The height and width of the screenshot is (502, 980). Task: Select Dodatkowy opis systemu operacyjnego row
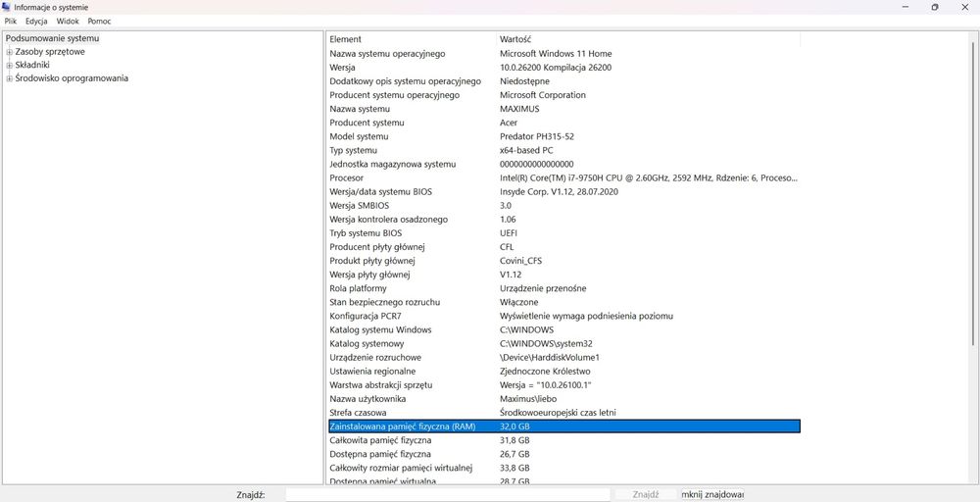(x=563, y=81)
